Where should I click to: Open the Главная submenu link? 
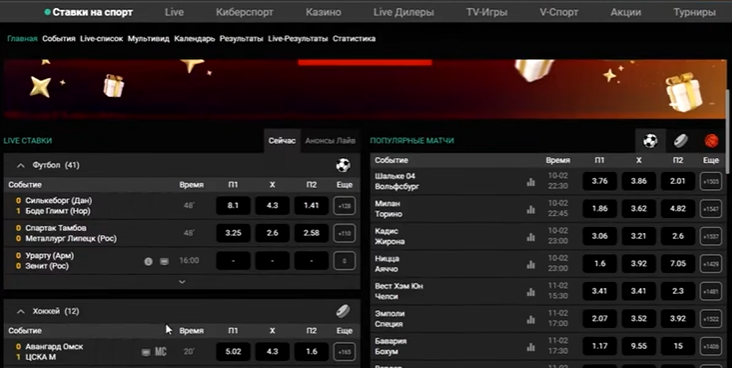click(22, 39)
